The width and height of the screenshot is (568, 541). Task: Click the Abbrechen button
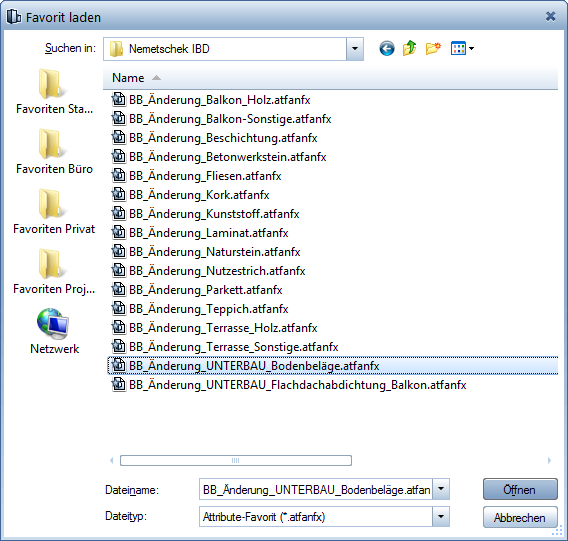[x=520, y=517]
